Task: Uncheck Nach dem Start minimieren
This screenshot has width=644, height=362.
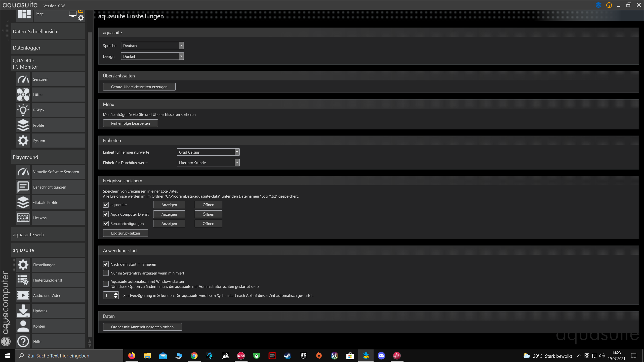Action: 106,264
